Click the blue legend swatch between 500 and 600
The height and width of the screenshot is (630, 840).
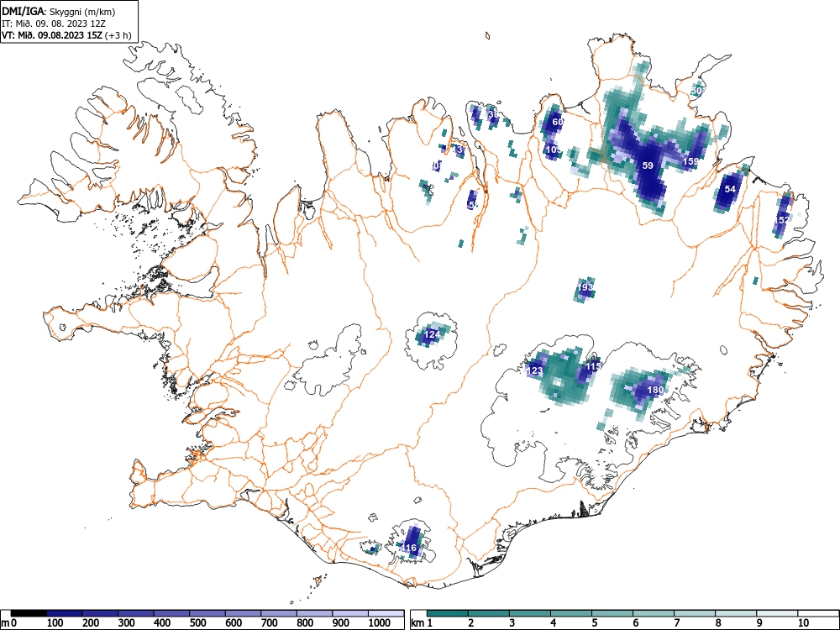pyautogui.click(x=207, y=613)
